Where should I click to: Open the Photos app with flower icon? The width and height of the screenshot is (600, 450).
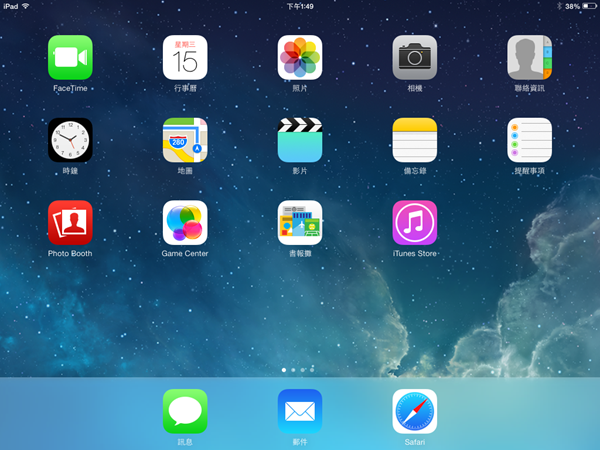[x=300, y=57]
